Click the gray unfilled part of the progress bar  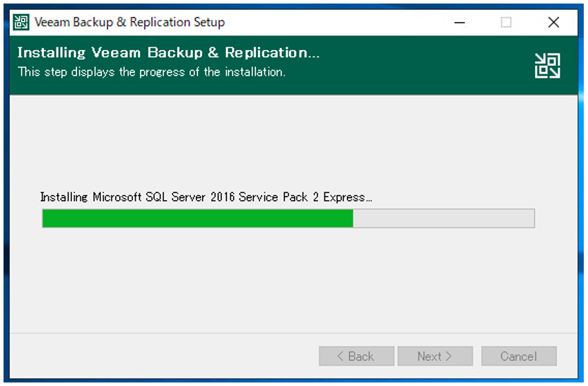click(444, 218)
